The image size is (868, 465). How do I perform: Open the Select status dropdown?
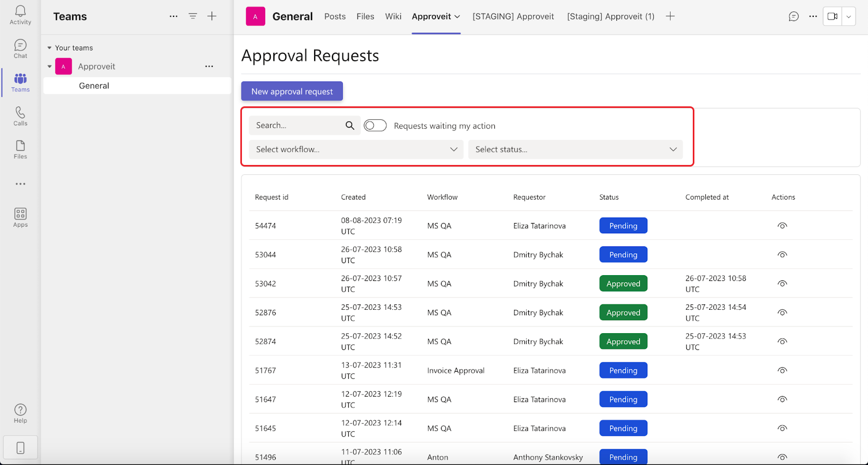click(576, 149)
